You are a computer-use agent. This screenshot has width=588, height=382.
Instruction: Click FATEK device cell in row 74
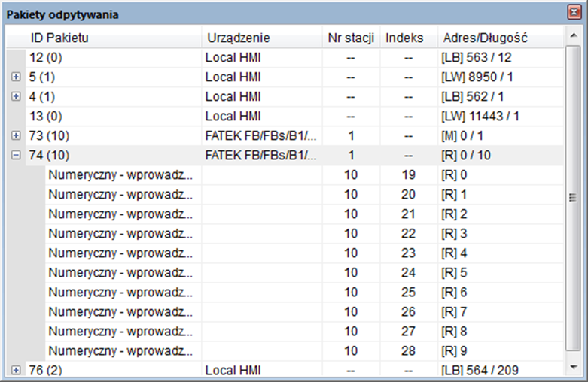[261, 155]
